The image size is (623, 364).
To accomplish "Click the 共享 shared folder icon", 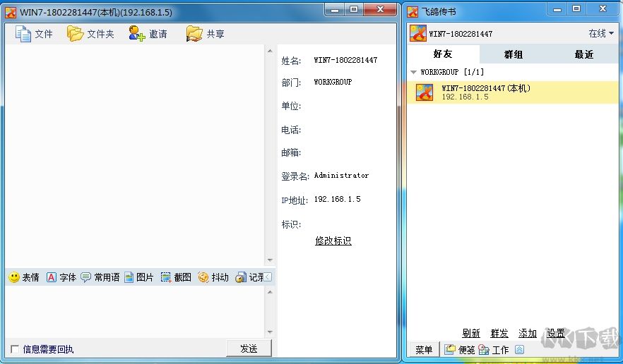I will pos(194,34).
